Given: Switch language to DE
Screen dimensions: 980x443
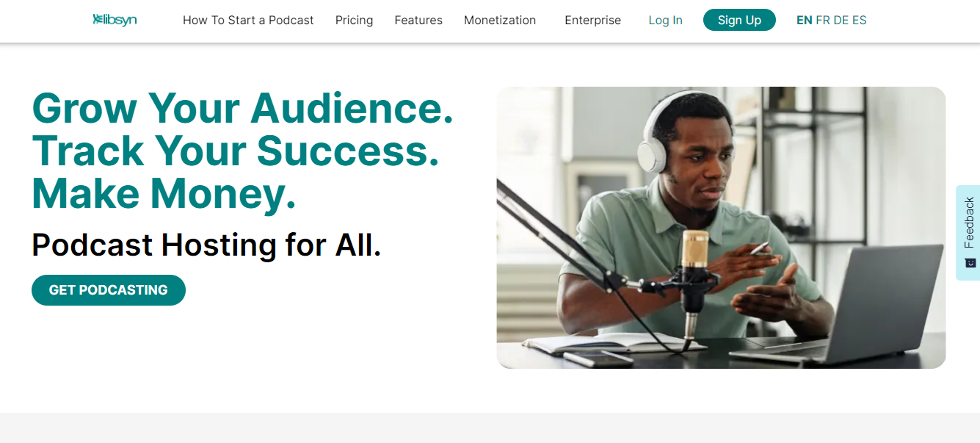Looking at the screenshot, I should pos(841,20).
